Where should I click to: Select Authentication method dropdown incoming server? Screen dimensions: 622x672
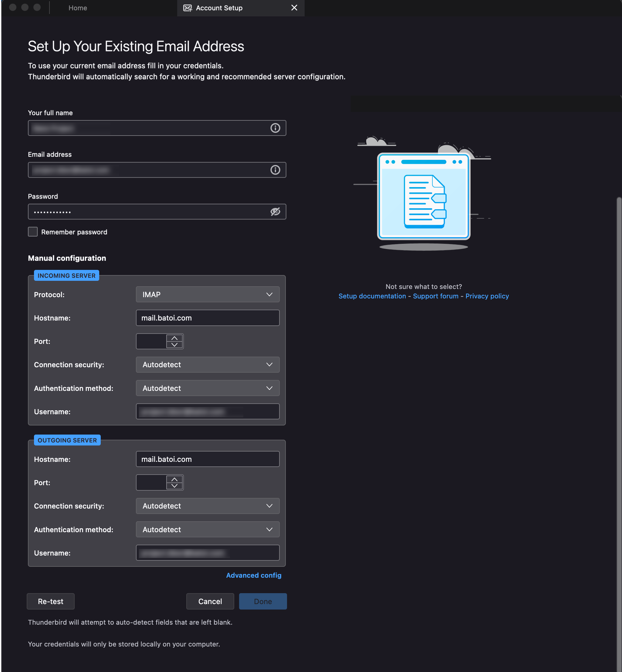(x=207, y=388)
